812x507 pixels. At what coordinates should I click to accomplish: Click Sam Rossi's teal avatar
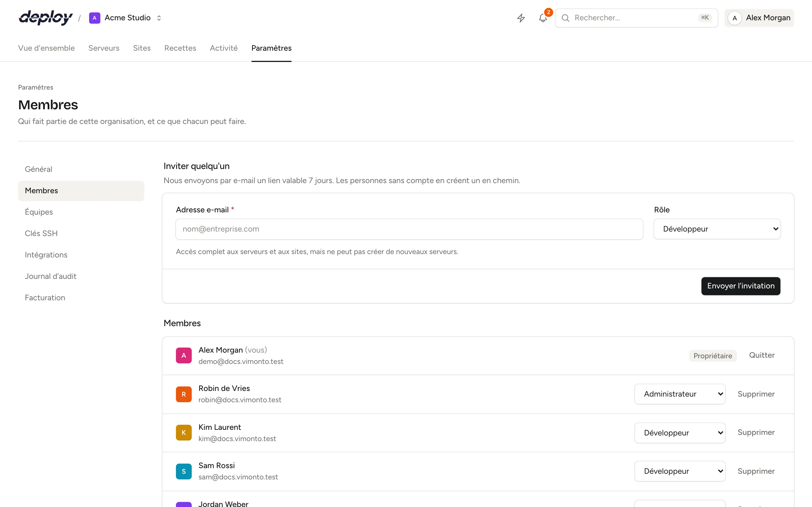click(184, 472)
